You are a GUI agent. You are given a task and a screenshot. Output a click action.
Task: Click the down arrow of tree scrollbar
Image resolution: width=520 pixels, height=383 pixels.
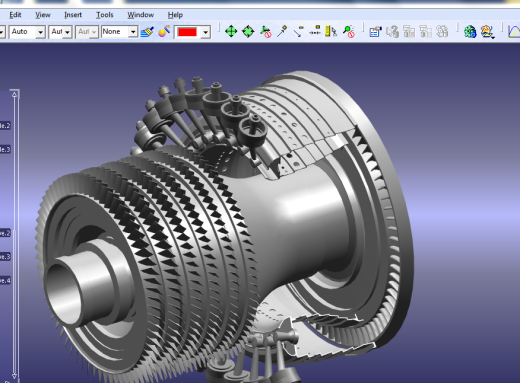[x=14, y=375]
